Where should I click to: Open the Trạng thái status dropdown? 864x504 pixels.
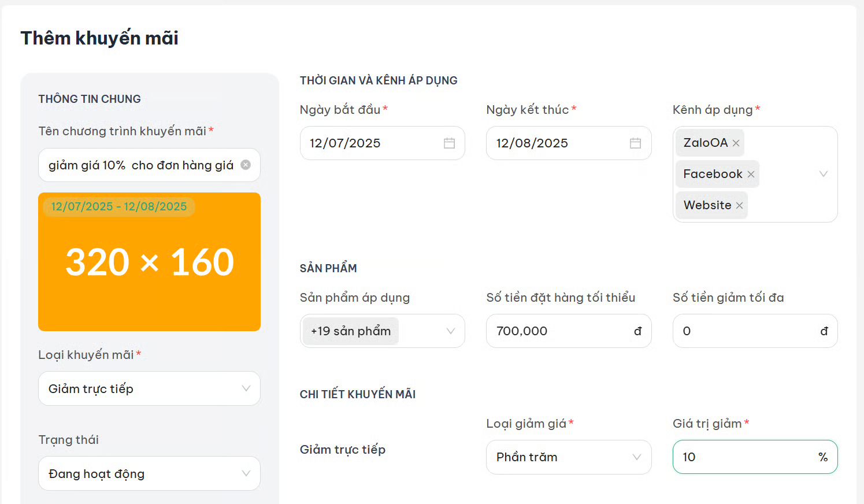coord(246,473)
